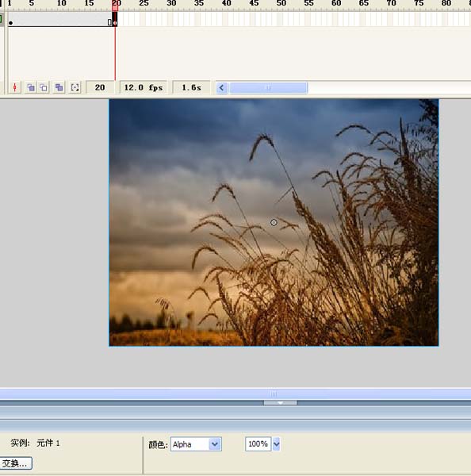Click the 100% alpha value field
Viewport: 471px width, 476px height.
point(258,444)
